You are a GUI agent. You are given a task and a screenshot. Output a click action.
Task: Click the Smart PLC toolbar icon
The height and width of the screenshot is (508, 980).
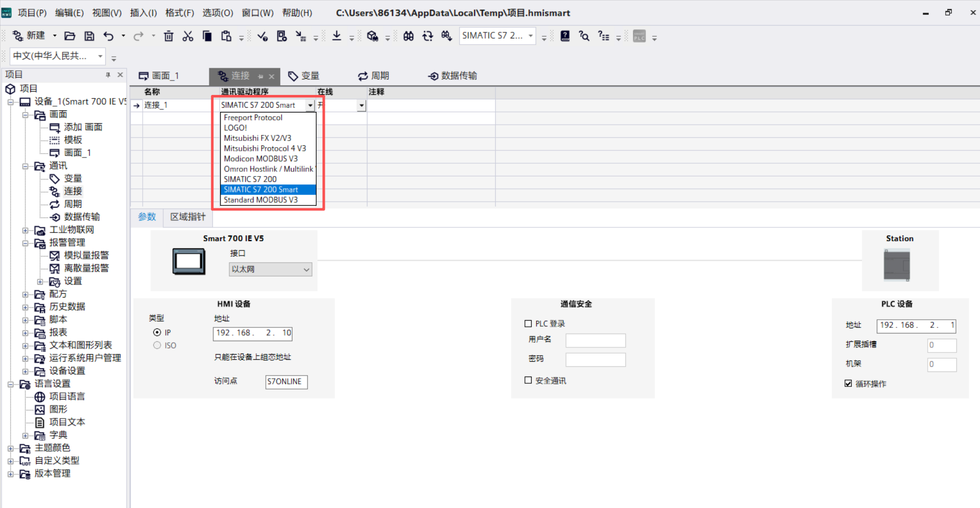(x=639, y=36)
